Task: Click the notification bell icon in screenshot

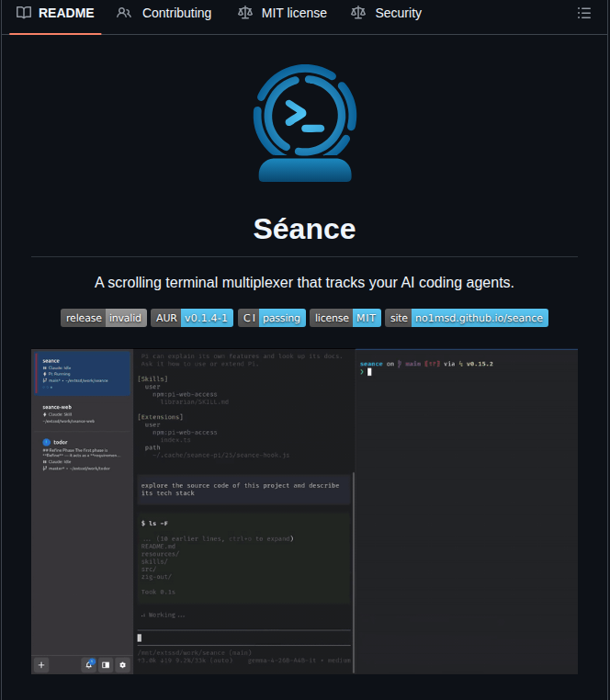Action: (x=89, y=665)
